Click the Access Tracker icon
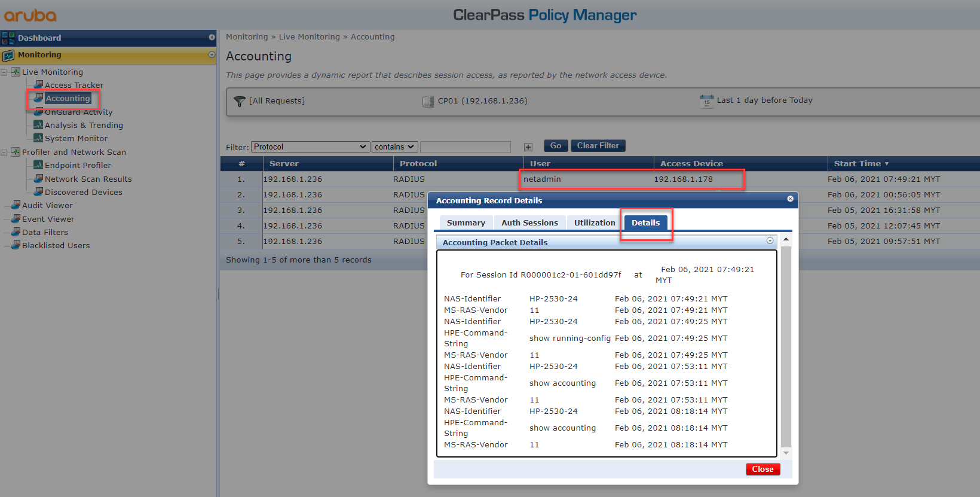The width and height of the screenshot is (980, 497). click(x=39, y=84)
